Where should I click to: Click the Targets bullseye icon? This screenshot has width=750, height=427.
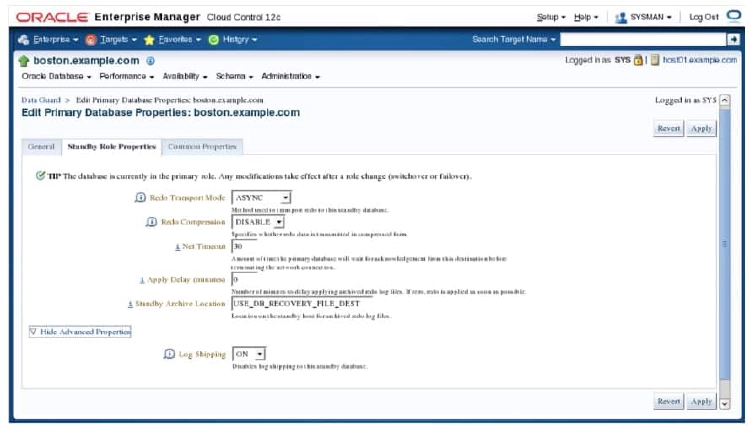[91, 40]
